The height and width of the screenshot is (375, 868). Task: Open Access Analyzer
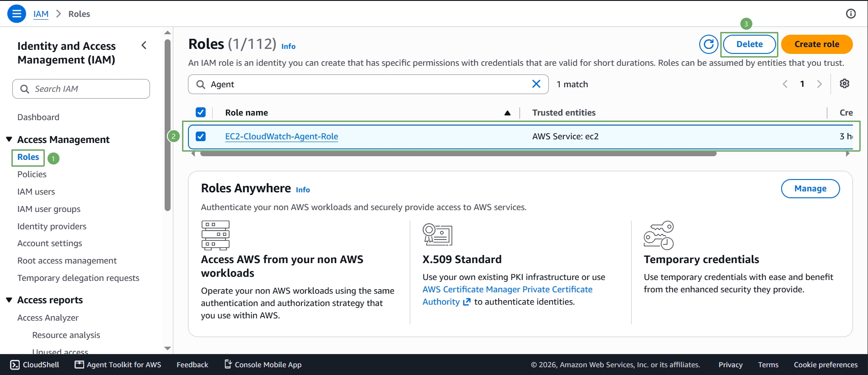pos(48,318)
